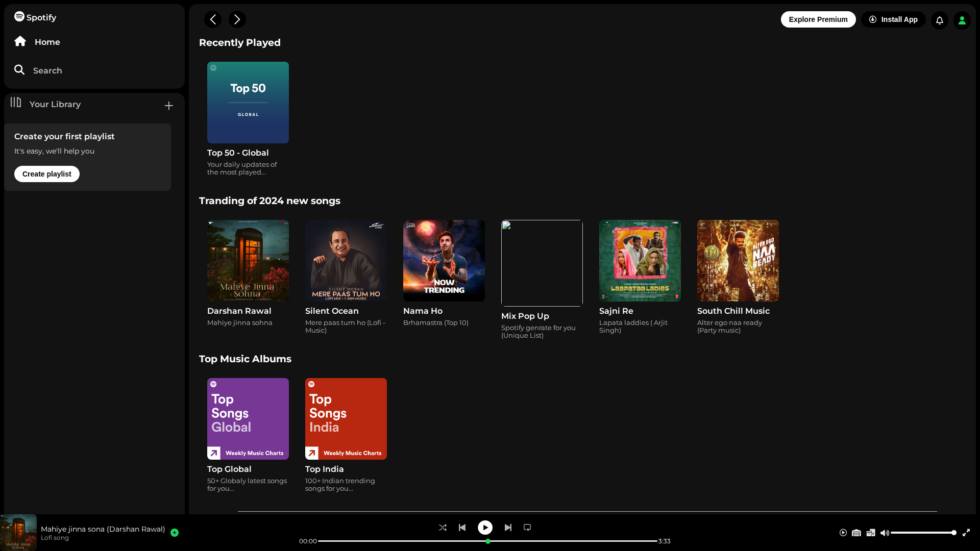Click the Your Library icon
This screenshot has height=551, width=980.
pos(16,103)
